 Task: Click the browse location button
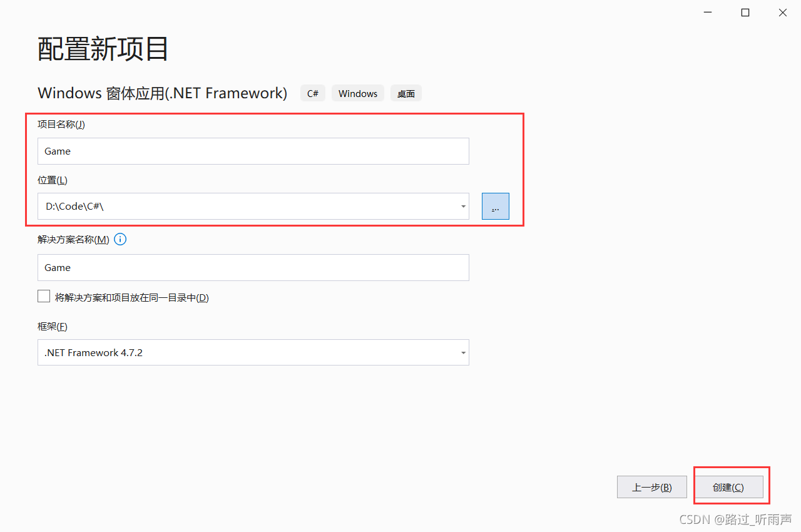click(x=496, y=206)
